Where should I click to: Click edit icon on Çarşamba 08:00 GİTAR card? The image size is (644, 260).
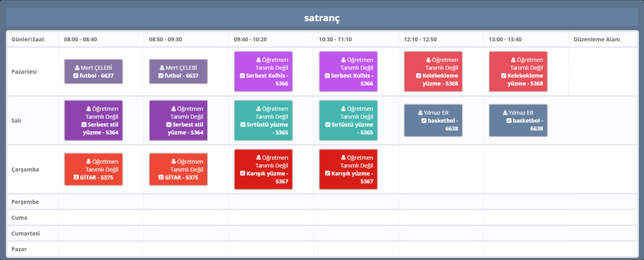click(x=76, y=178)
